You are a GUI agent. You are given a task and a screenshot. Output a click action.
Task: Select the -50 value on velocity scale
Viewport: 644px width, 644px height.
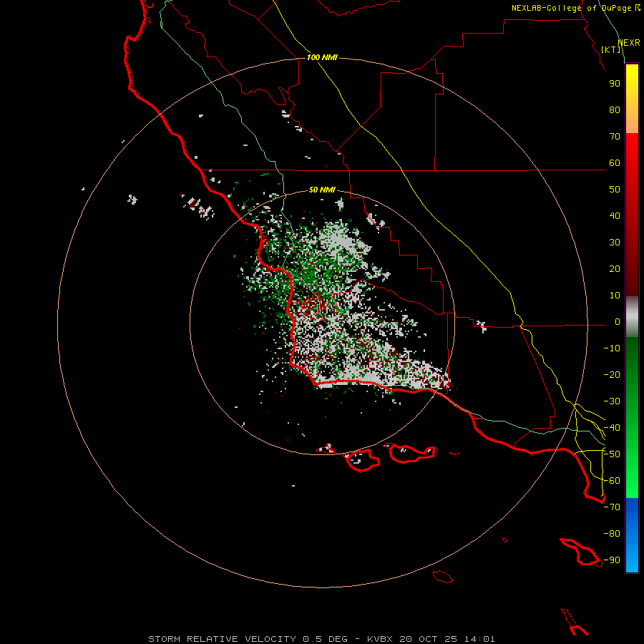(612, 454)
